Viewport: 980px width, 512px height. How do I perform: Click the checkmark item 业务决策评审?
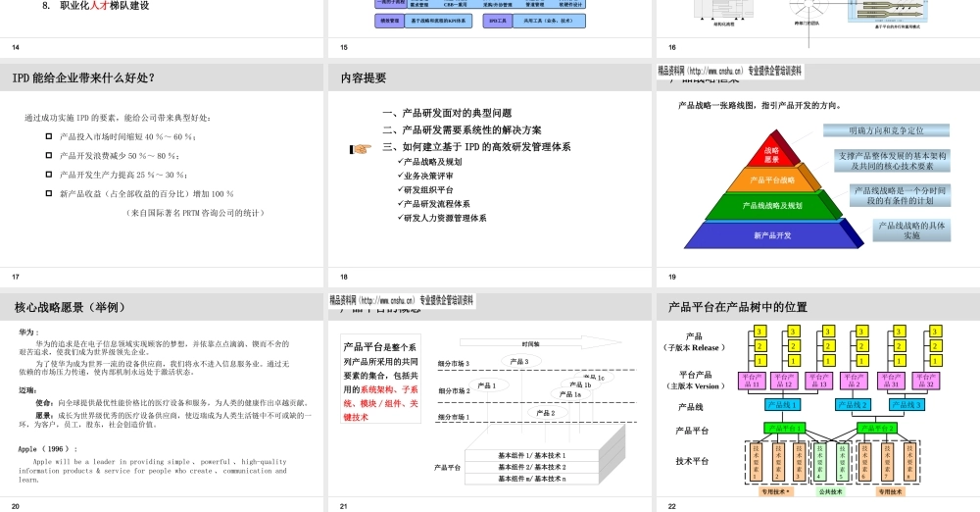pos(425,176)
